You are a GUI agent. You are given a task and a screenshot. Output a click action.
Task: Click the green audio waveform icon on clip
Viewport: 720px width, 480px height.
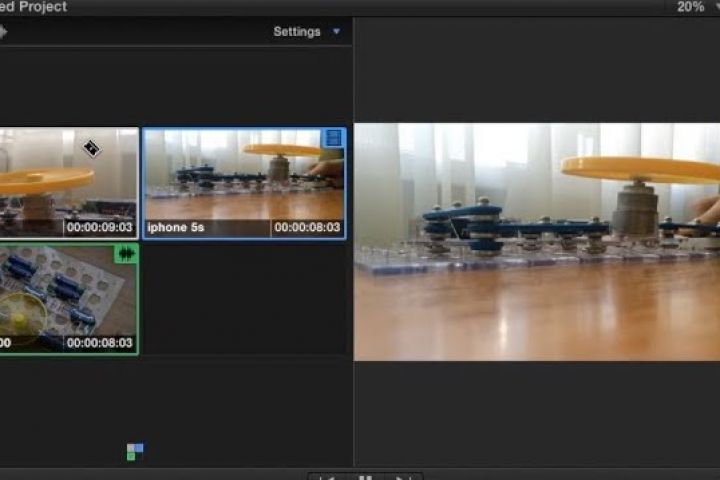pyautogui.click(x=126, y=254)
